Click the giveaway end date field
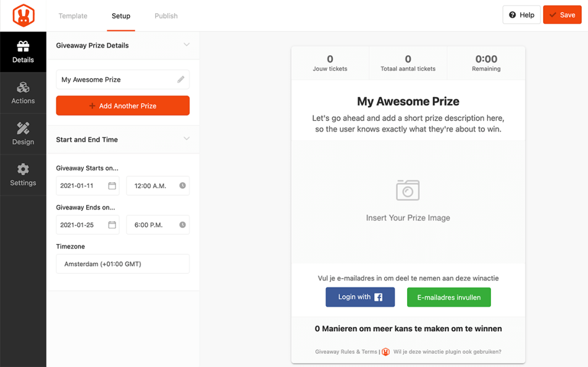 (82, 225)
